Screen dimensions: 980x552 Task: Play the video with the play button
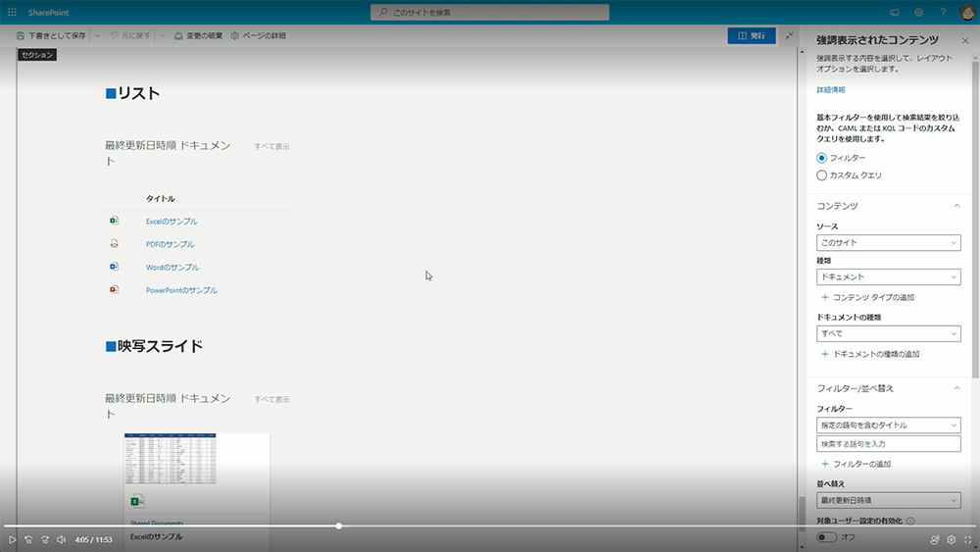tap(12, 539)
